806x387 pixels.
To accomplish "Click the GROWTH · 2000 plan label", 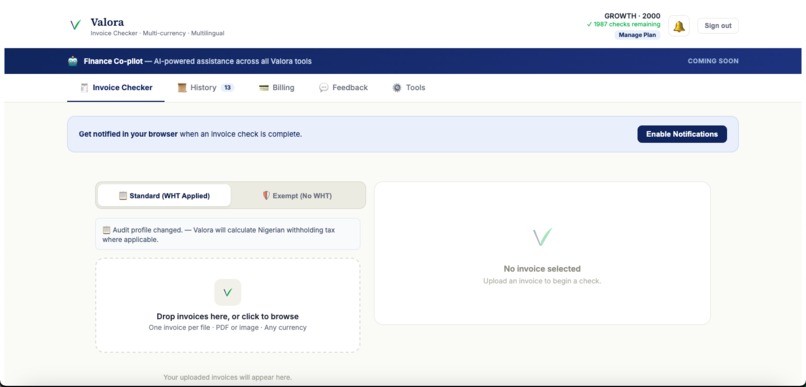I will click(x=632, y=16).
